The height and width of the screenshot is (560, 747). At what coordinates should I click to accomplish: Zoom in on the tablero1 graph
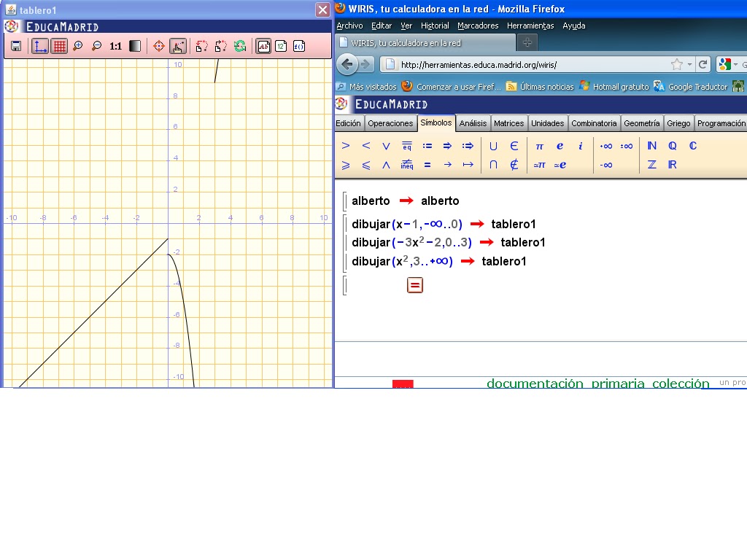point(77,46)
